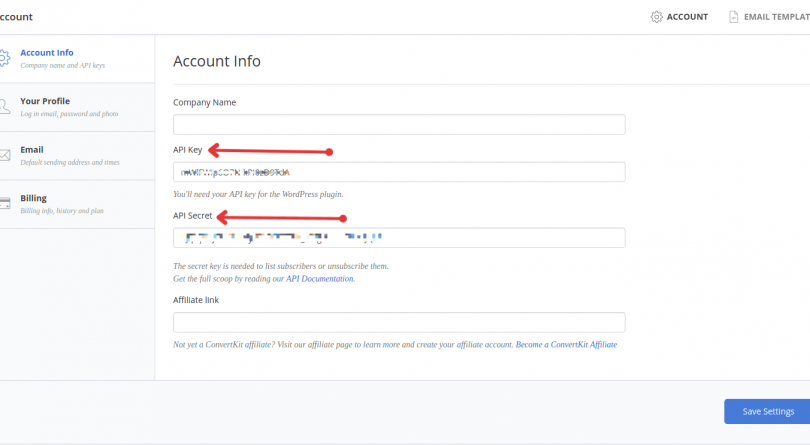Click inside the API Key field
The image size is (810, 445).
coord(399,172)
